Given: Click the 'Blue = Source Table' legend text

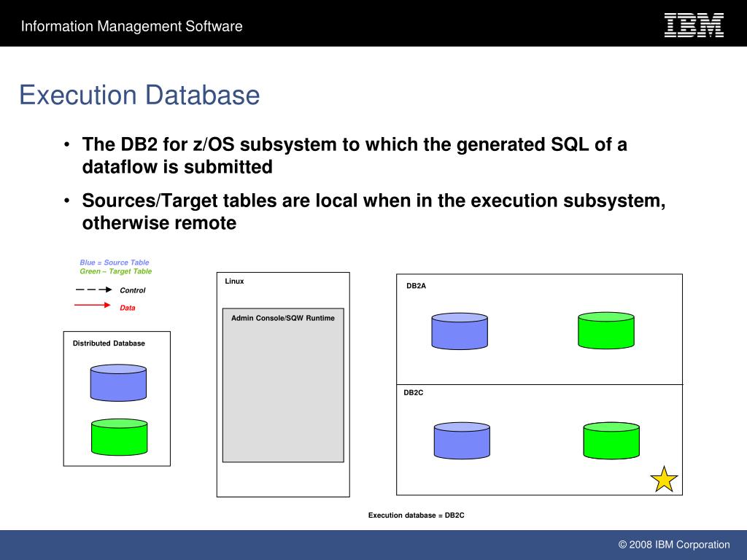Looking at the screenshot, I should 115,262.
